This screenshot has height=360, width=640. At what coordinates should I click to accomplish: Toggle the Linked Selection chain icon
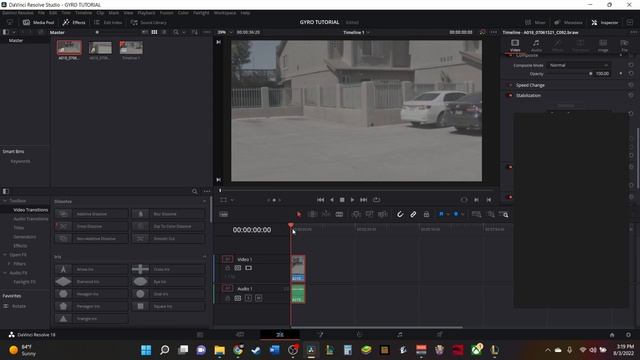click(x=413, y=214)
